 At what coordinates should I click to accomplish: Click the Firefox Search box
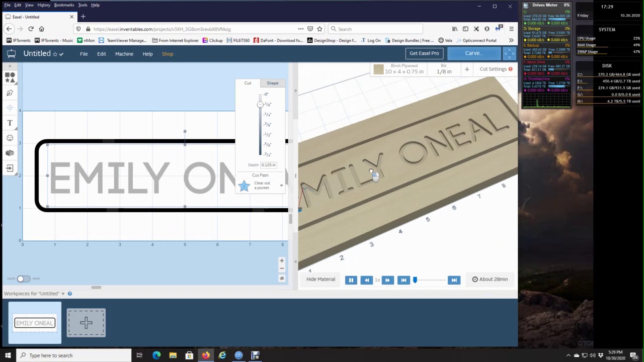click(x=375, y=29)
